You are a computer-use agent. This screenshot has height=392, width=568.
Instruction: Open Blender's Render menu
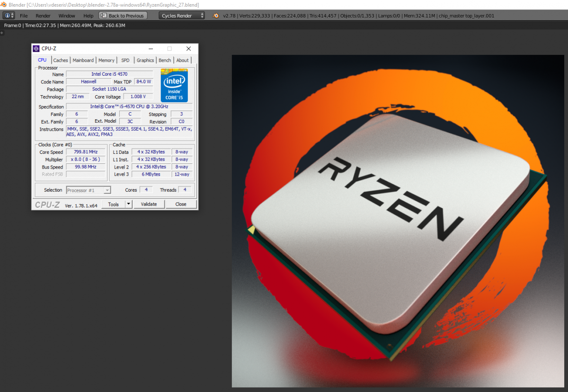pyautogui.click(x=43, y=16)
